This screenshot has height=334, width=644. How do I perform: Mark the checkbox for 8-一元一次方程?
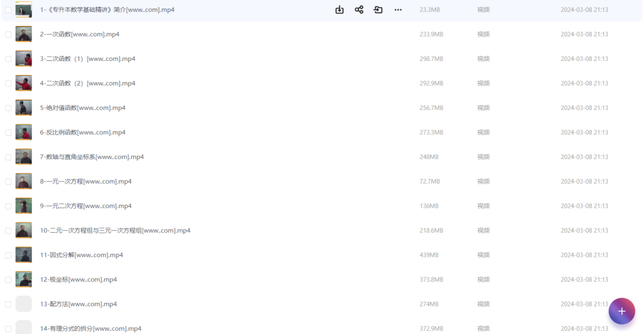[x=8, y=182]
